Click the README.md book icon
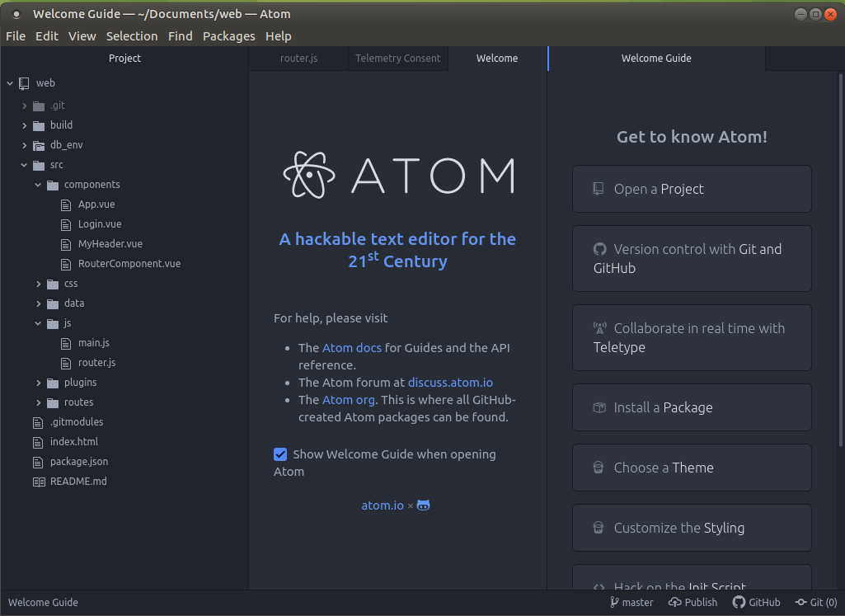This screenshot has height=616, width=845. 39,482
